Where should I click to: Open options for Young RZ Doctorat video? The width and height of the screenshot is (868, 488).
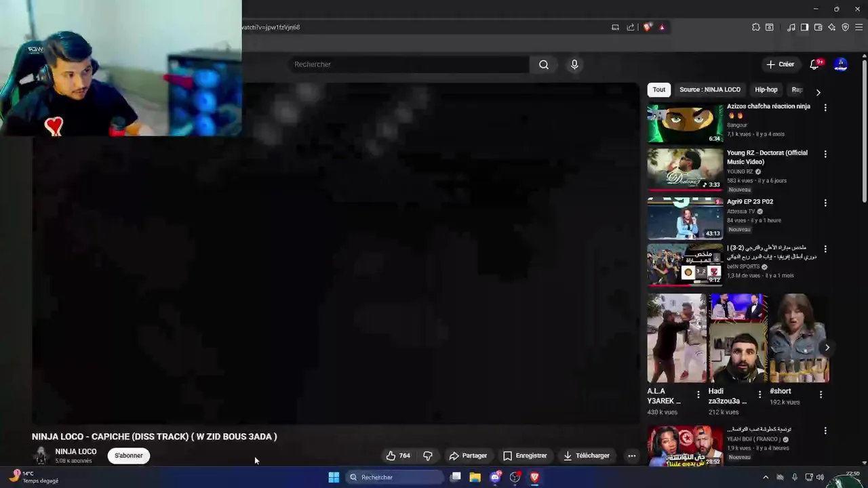(x=825, y=155)
